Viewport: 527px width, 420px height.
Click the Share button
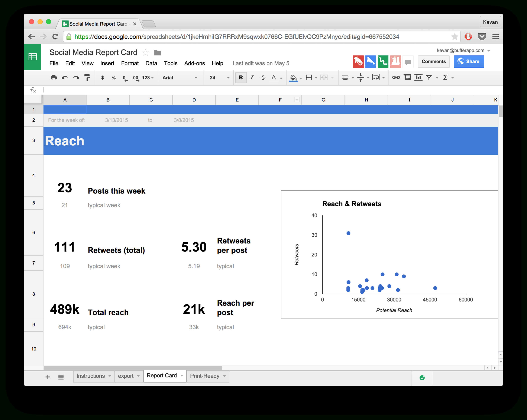coord(468,61)
